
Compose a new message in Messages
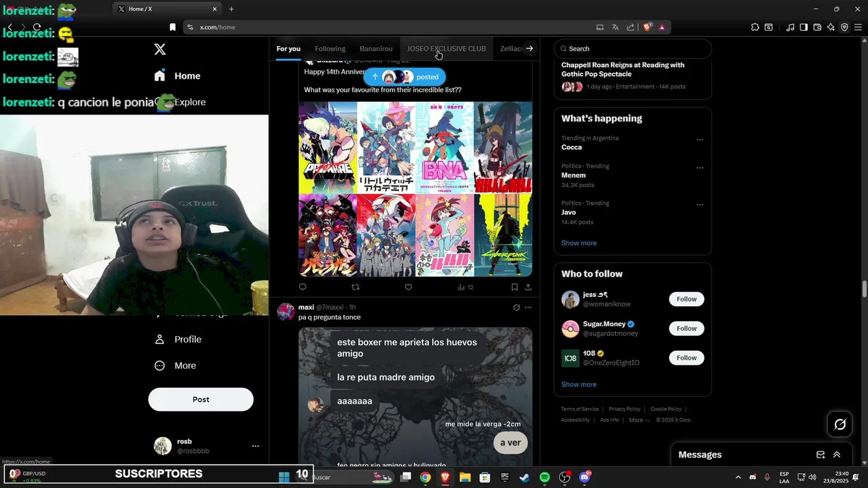821,455
